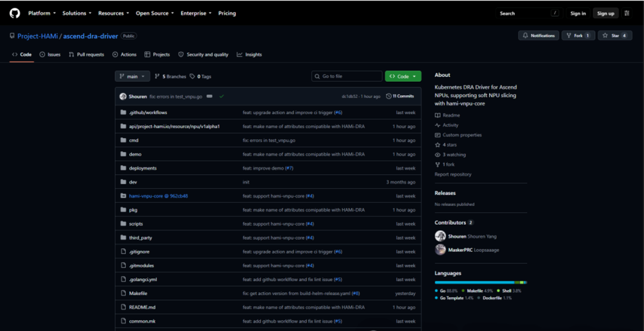Expand the Resources dropdown
The width and height of the screenshot is (644, 331).
point(113,13)
